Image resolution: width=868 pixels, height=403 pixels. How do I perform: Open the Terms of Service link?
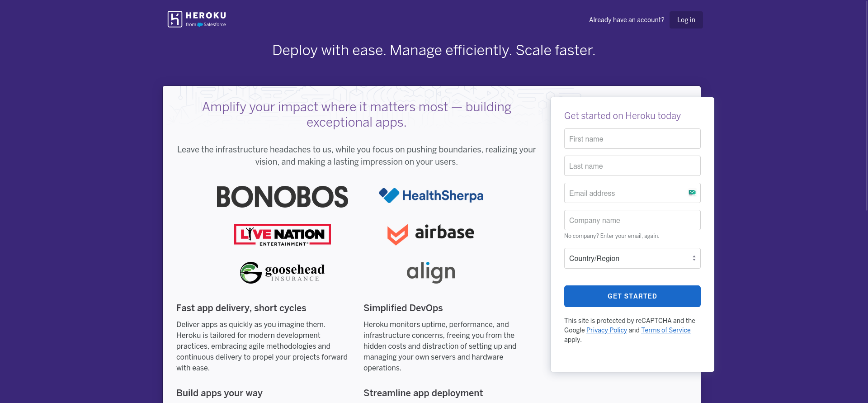tap(665, 330)
